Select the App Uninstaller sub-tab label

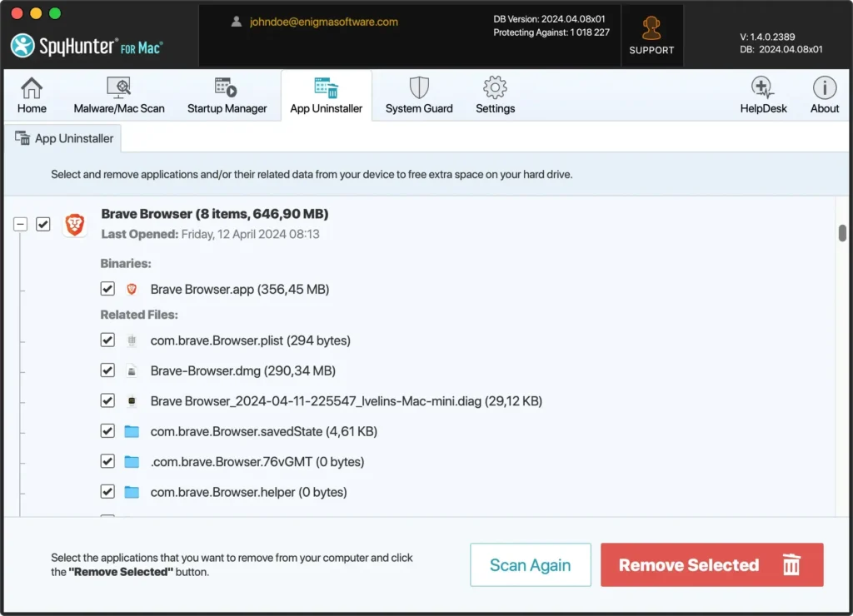point(74,139)
